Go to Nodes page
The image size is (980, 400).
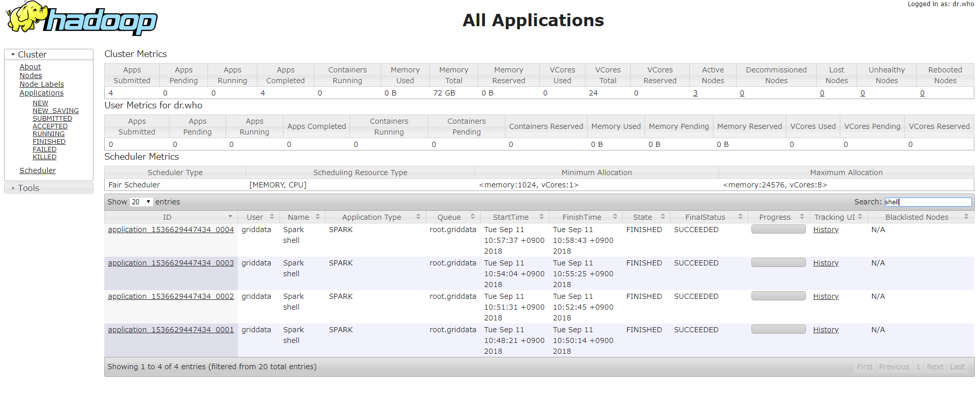click(31, 75)
